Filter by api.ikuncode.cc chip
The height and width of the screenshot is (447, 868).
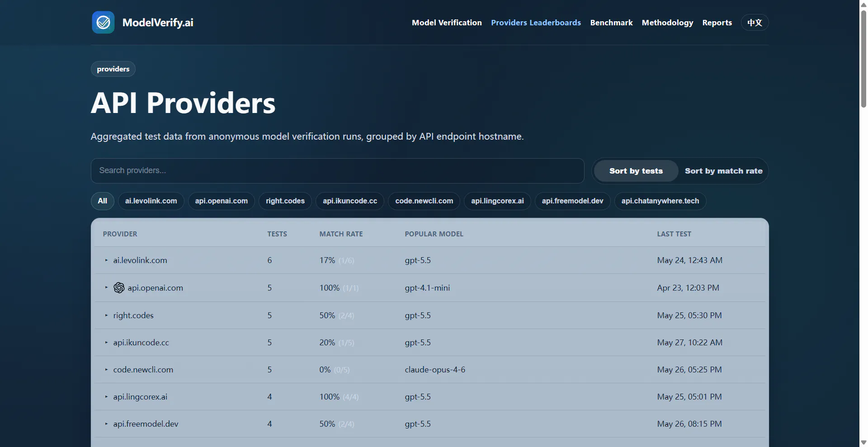click(x=350, y=201)
